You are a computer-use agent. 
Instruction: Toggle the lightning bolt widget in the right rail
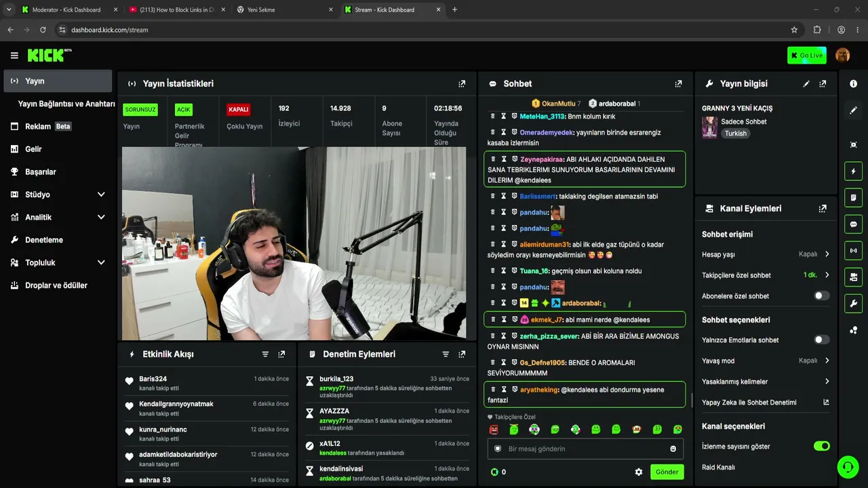pyautogui.click(x=853, y=171)
